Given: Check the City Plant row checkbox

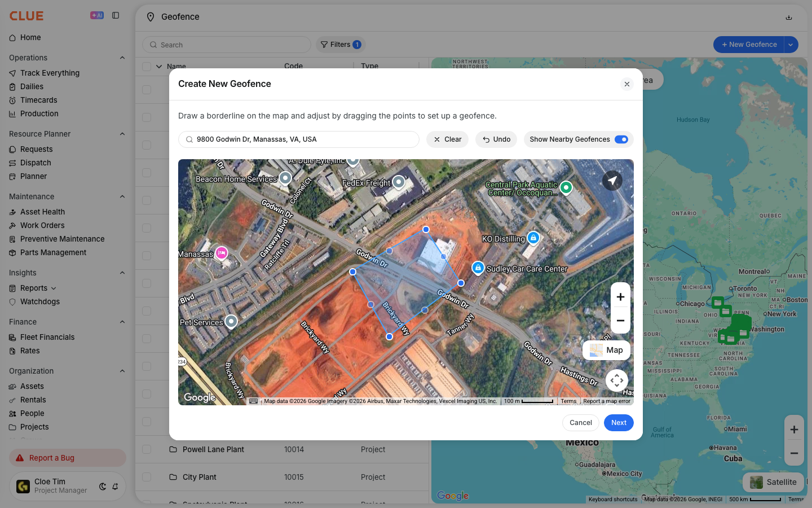Looking at the screenshot, I should click(147, 477).
